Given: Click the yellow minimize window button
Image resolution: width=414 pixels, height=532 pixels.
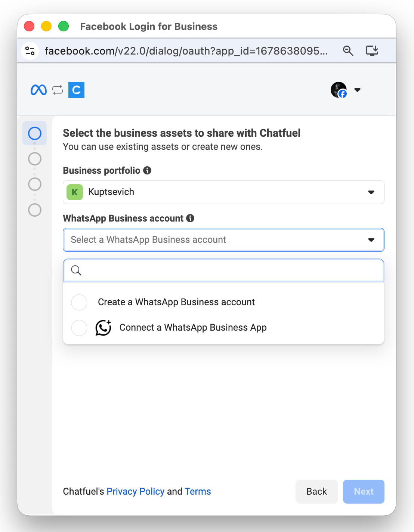Looking at the screenshot, I should click(x=46, y=26).
